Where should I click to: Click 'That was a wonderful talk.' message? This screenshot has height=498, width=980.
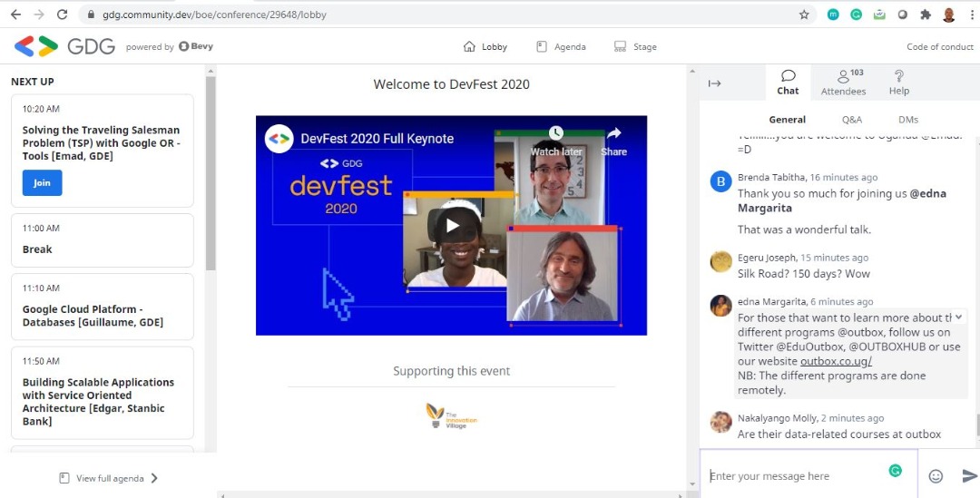(804, 229)
